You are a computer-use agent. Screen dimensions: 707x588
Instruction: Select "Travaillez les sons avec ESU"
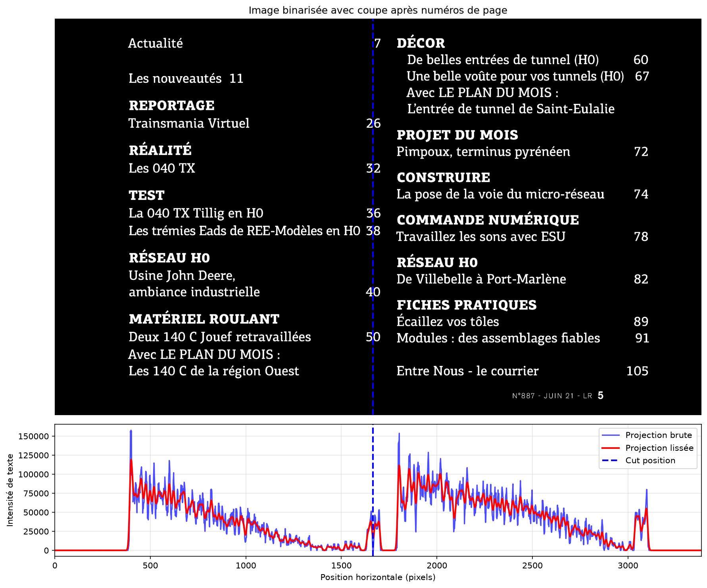[x=481, y=237]
